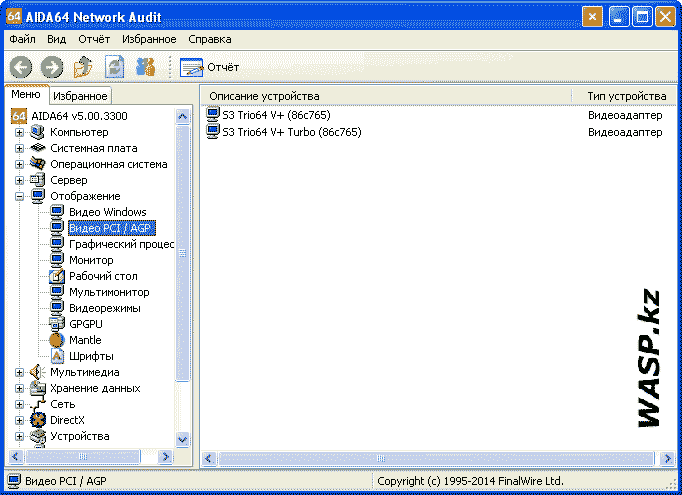682x495 pixels.
Task: Click the device list scrollbar right arrow
Action: point(667,458)
